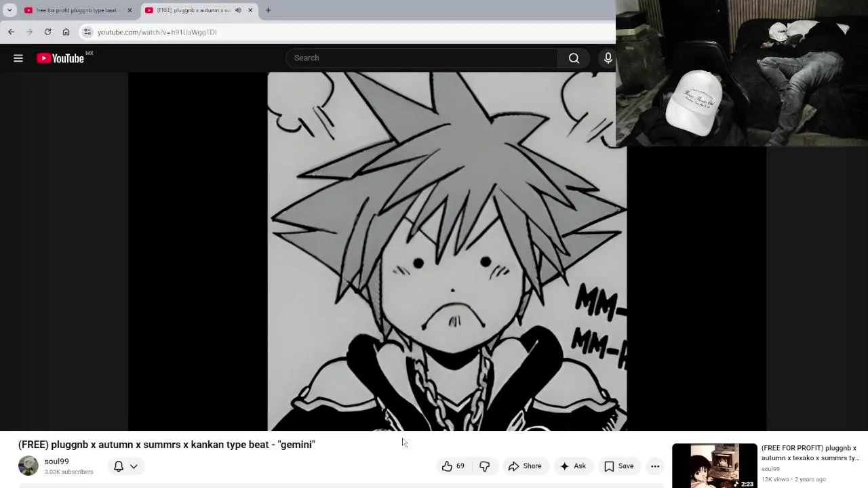Start voice search with the microphone
The image size is (868, 488).
point(608,58)
